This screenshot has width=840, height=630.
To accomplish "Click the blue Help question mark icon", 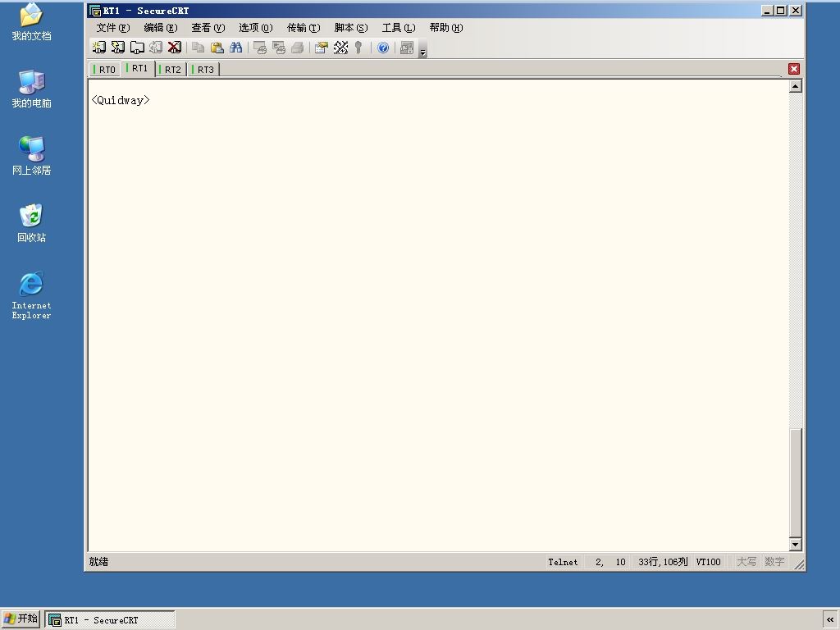I will (x=383, y=48).
